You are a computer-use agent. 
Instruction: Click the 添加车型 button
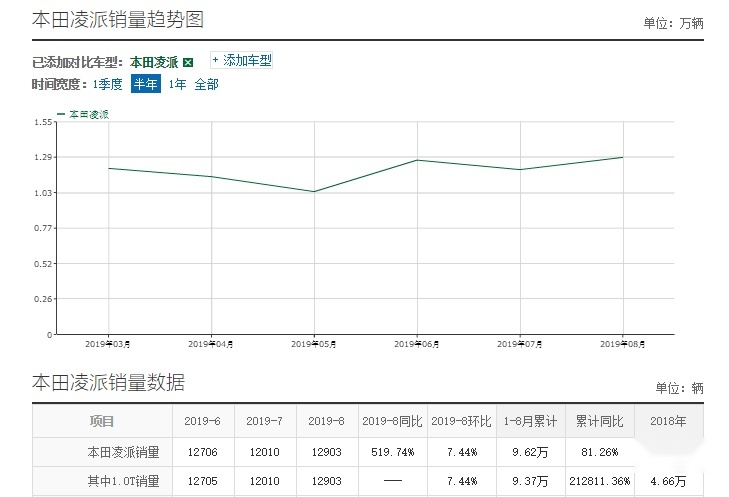pos(242,60)
